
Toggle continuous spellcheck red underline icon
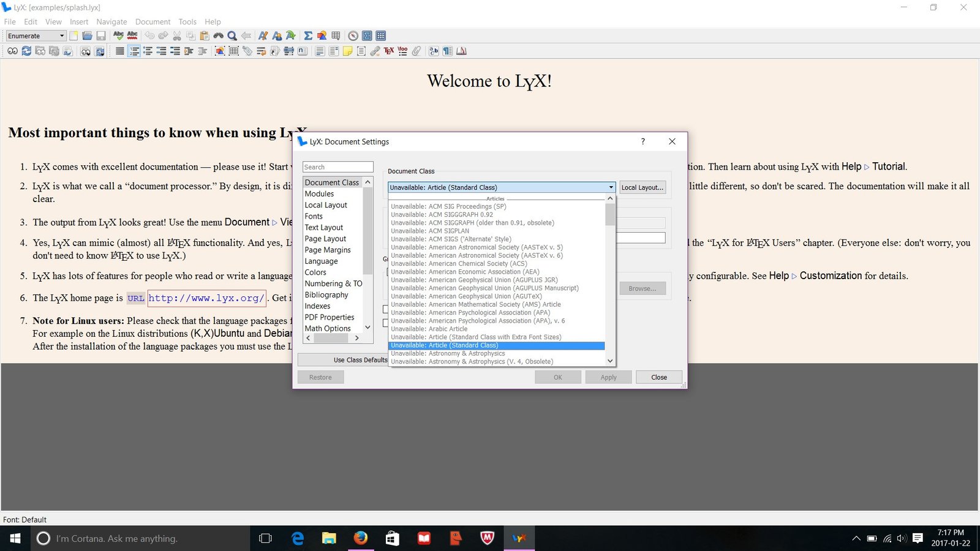tap(132, 36)
